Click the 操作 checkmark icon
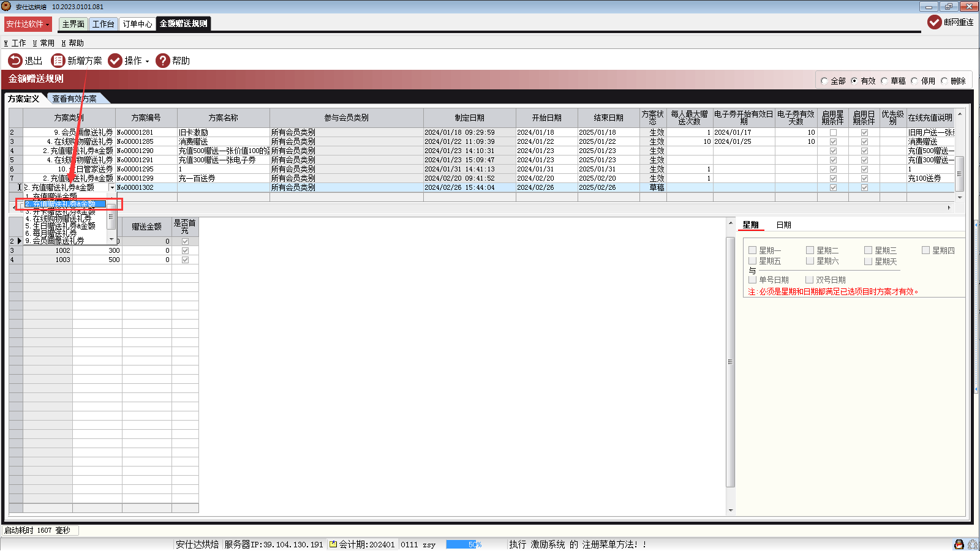The image size is (980, 551). [x=115, y=61]
